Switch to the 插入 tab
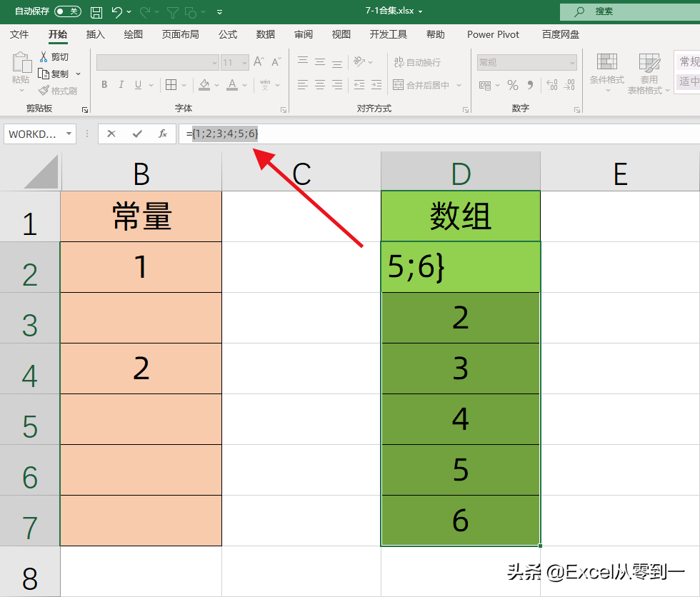The height and width of the screenshot is (597, 700). point(96,34)
